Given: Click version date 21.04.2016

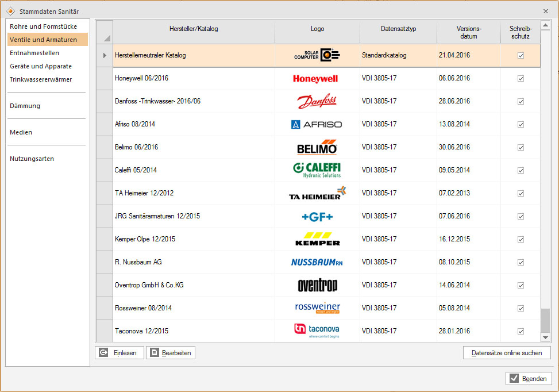Looking at the screenshot, I should 454,55.
